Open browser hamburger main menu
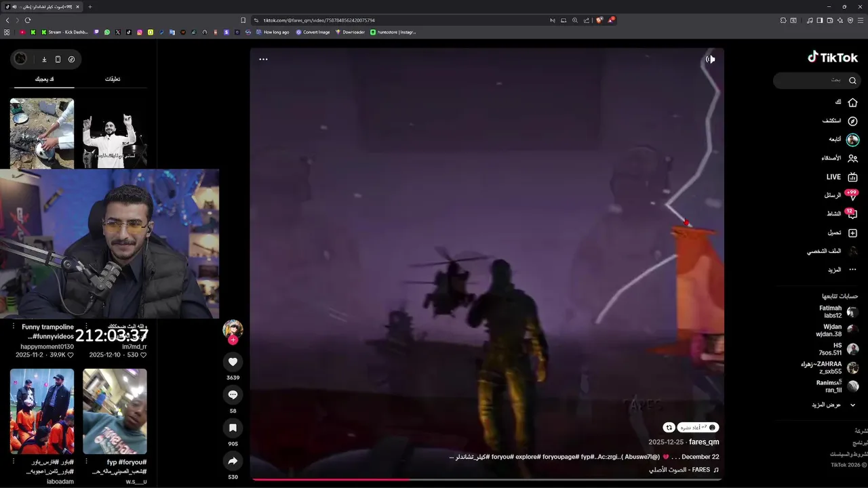 (862, 20)
